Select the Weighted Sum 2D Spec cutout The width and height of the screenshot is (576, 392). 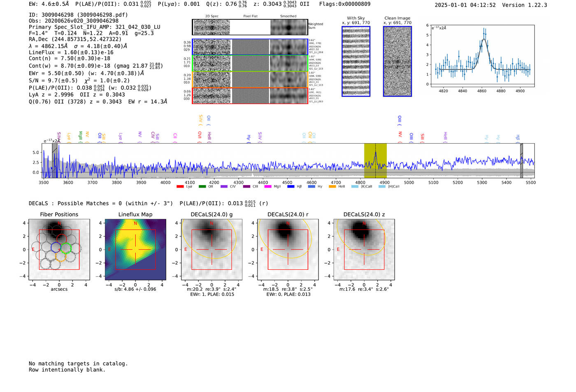click(x=211, y=27)
